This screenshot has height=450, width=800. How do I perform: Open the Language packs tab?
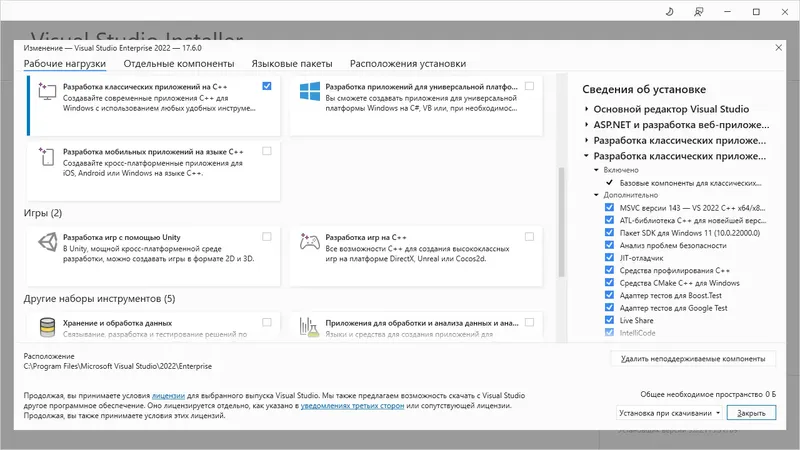(292, 63)
